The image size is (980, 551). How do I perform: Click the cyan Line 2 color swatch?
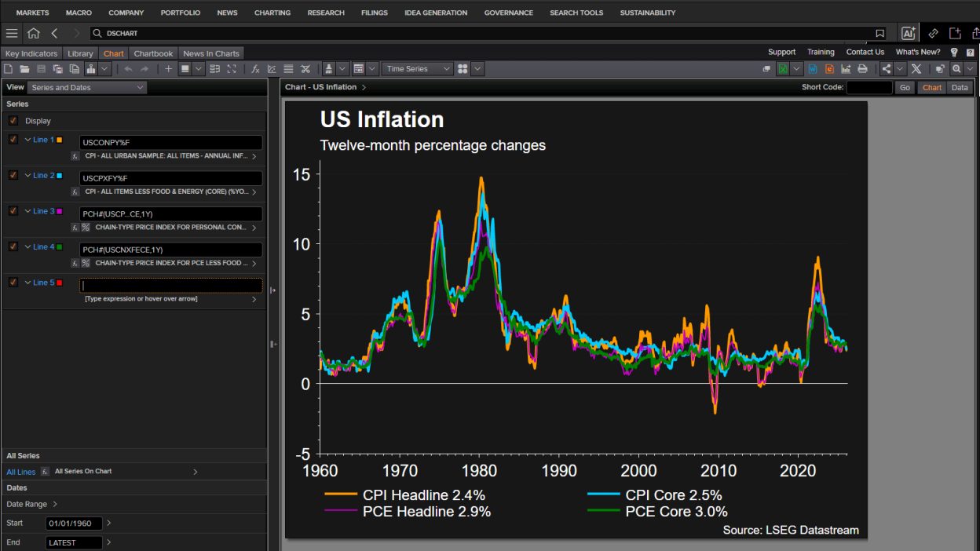(60, 176)
